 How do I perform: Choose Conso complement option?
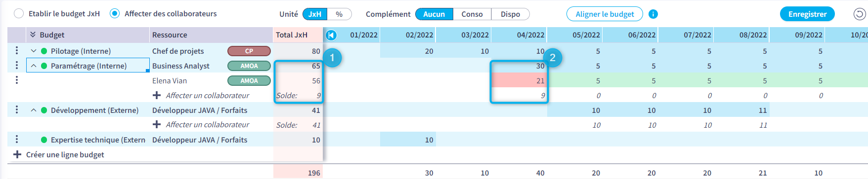472,14
